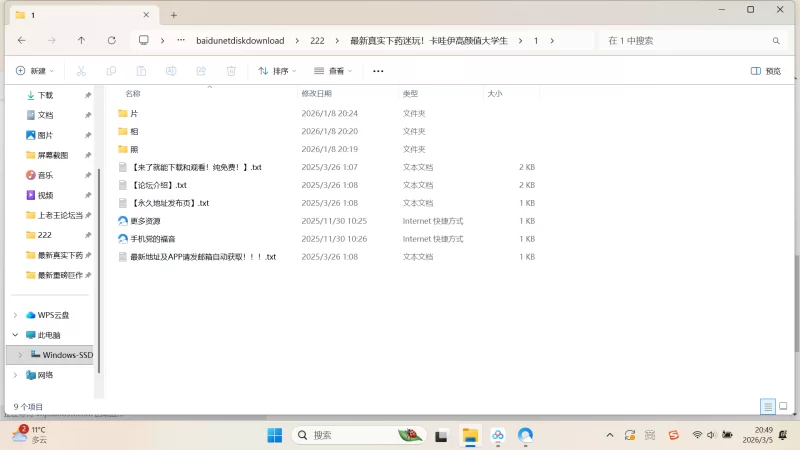Click the Cut scissors icon in toolbar

(81, 71)
